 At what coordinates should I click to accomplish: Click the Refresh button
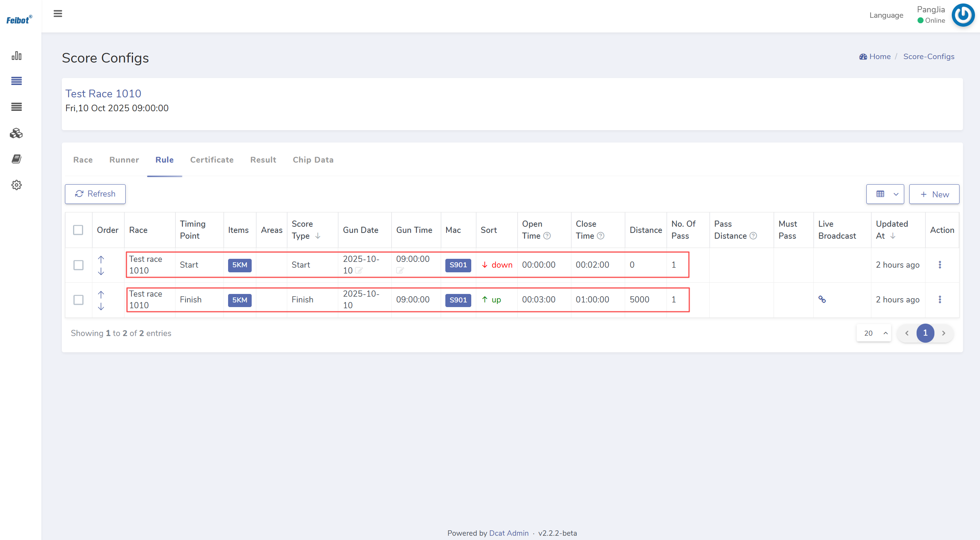click(x=95, y=194)
